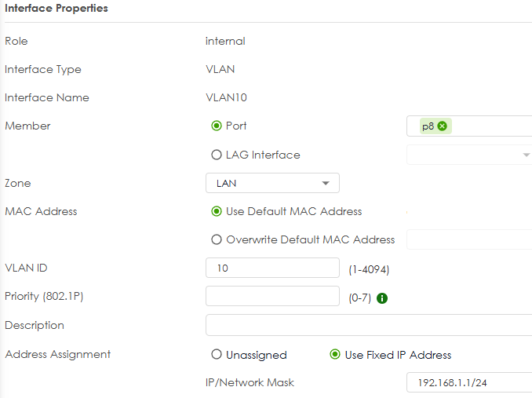Select Use Fixed IP Address

click(x=335, y=355)
